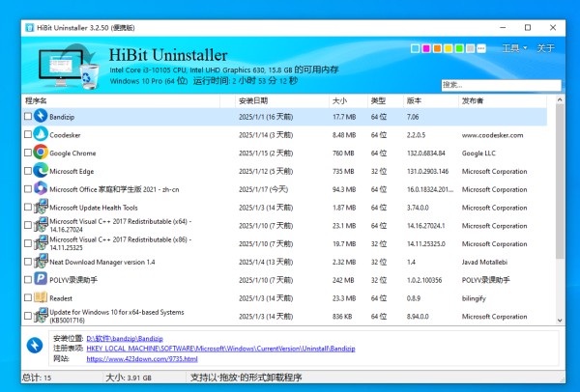
Task: Select Neat Download Manager version 1.4 name
Action: click(x=102, y=262)
